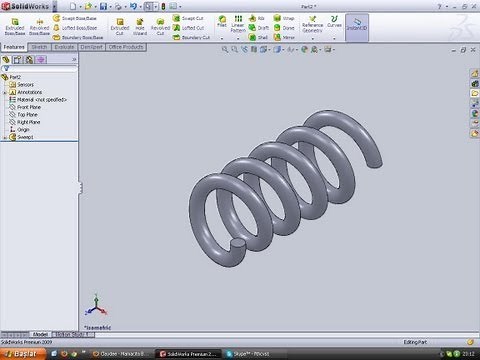480x360 pixels.
Task: Select Top Plane in the tree
Action: [x=27, y=114]
